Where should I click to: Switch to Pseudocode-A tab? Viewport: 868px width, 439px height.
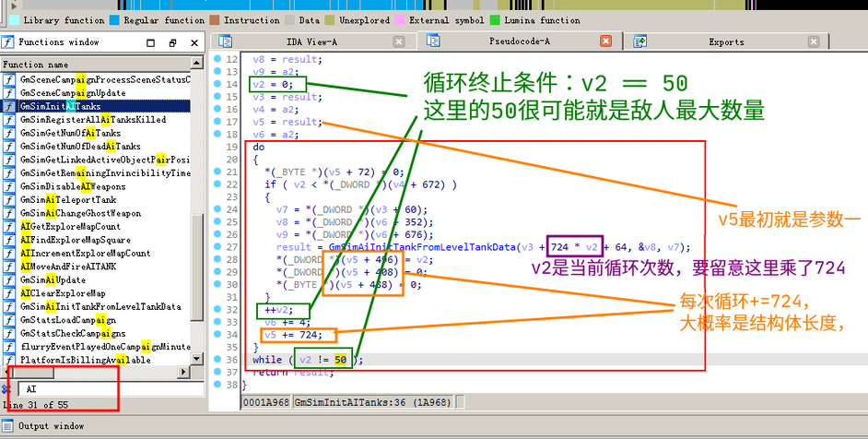click(x=520, y=42)
